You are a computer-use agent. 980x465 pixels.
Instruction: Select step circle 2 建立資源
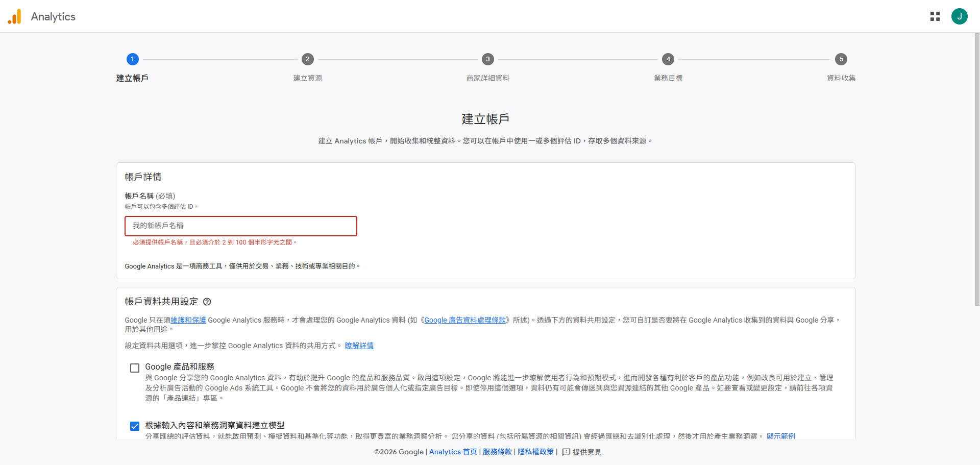pos(307,59)
